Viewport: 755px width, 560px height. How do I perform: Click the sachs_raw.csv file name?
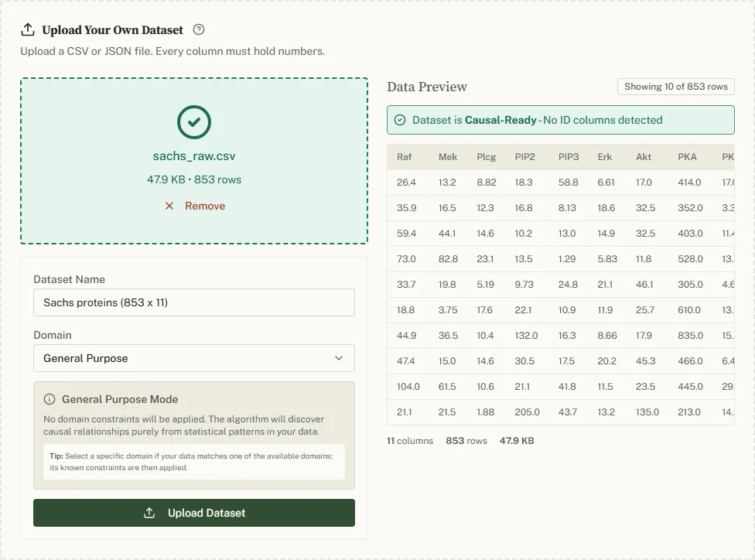194,156
